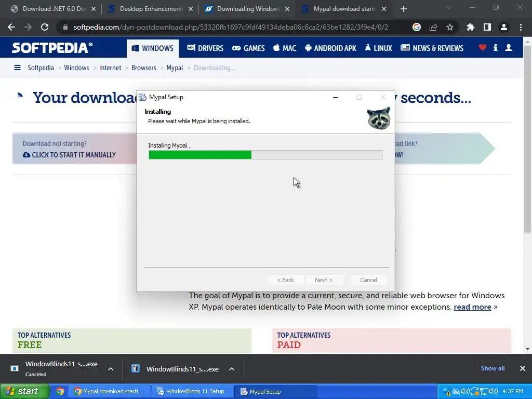
Task: Click the site lock icon in address bar
Action: [x=65, y=27]
